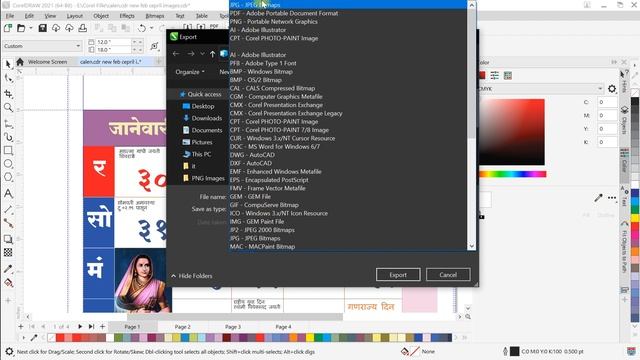Open recent locations dropdown arrow in Export
This screenshot has height=360, width=640.
point(202,54)
